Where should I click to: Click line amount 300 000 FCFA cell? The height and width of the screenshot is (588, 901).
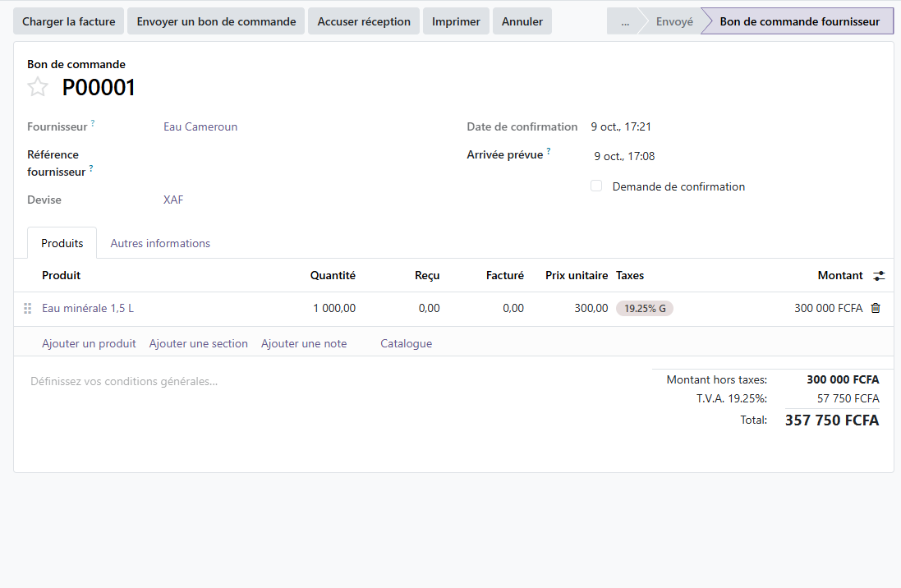click(x=828, y=309)
